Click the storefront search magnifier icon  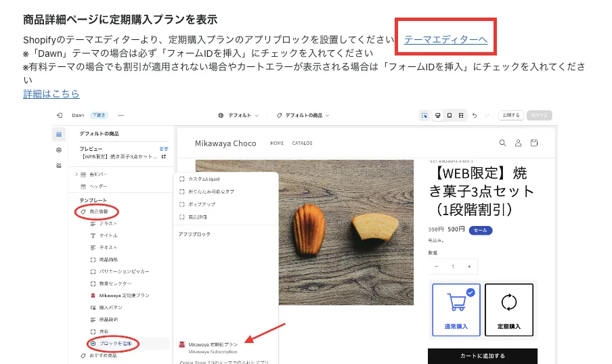pos(503,143)
